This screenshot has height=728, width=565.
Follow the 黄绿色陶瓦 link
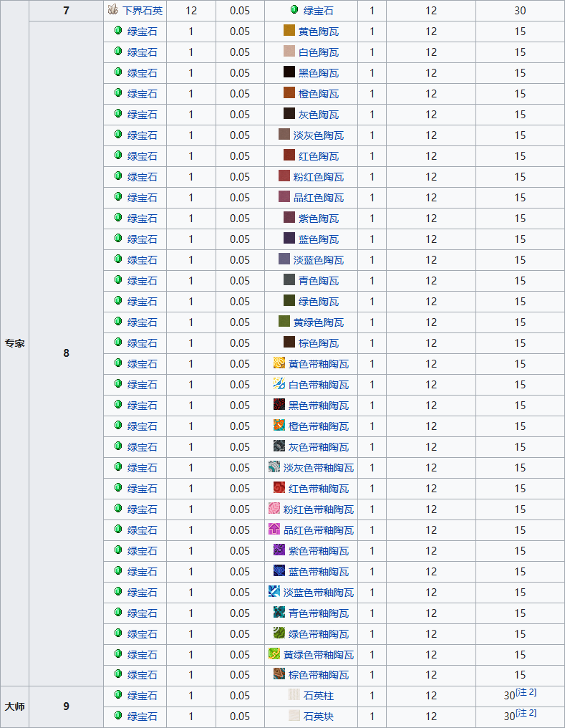[319, 322]
